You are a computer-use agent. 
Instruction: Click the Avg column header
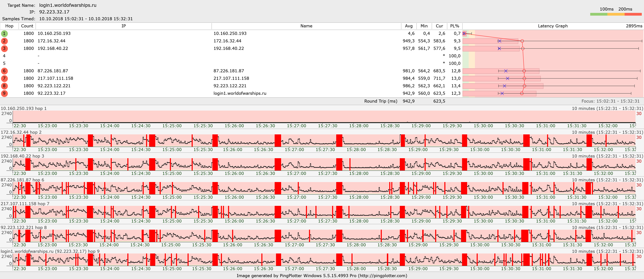coord(409,26)
